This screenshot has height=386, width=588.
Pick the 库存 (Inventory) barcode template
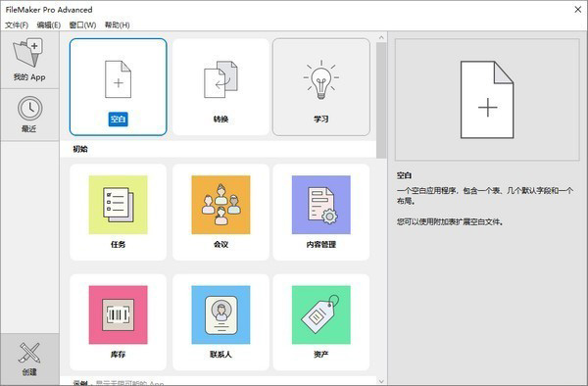[119, 322]
